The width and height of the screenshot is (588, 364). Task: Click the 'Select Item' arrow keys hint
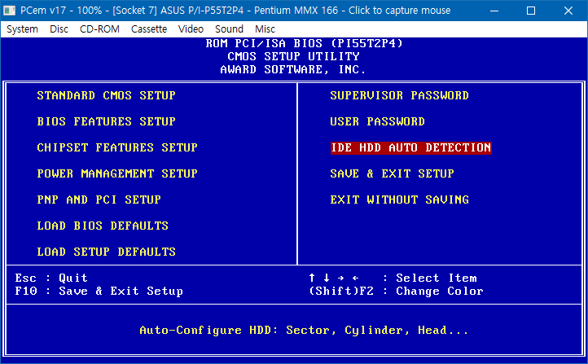pos(393,278)
